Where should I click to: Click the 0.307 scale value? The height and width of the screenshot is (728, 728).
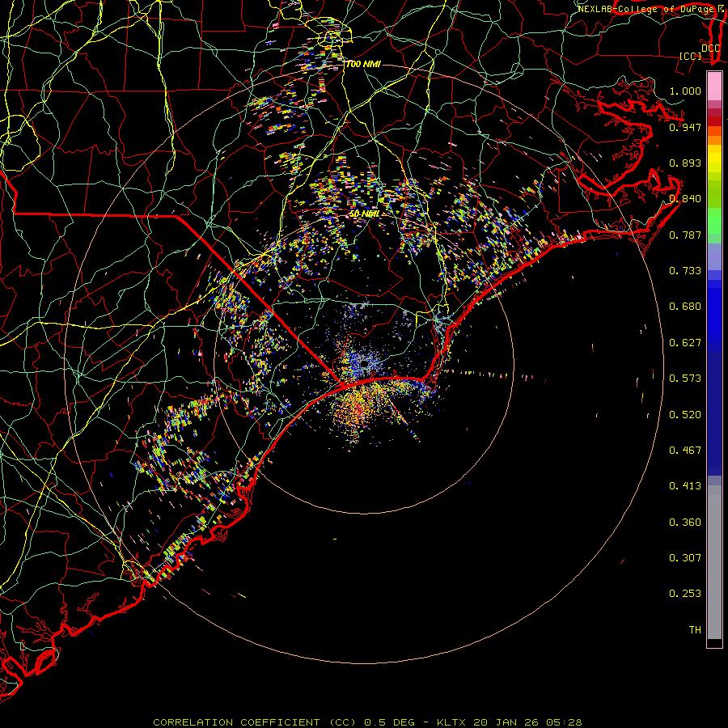(x=685, y=558)
